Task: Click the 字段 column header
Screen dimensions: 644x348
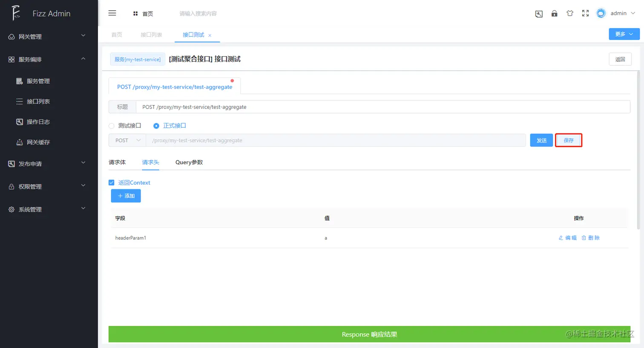Action: coord(120,218)
